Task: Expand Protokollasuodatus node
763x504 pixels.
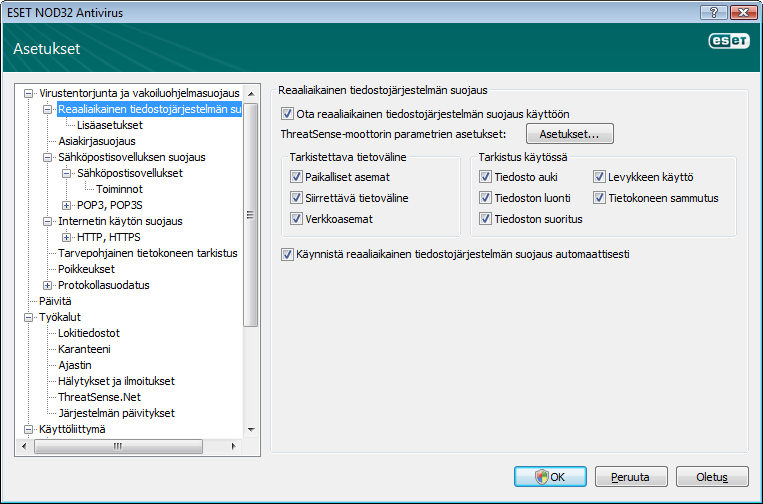Action: [x=47, y=285]
